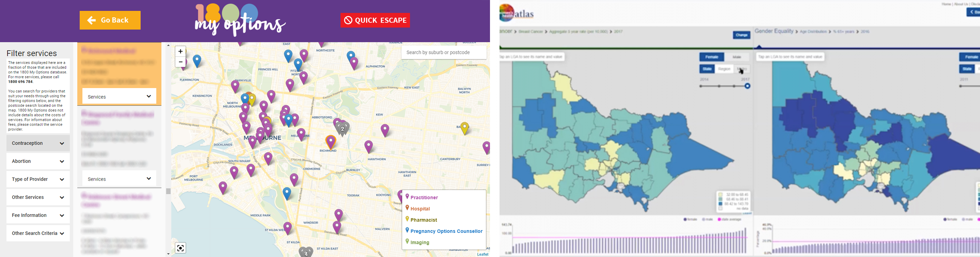The width and height of the screenshot is (980, 257).
Task: Select Male toggle in atlas left panel
Action: (737, 57)
